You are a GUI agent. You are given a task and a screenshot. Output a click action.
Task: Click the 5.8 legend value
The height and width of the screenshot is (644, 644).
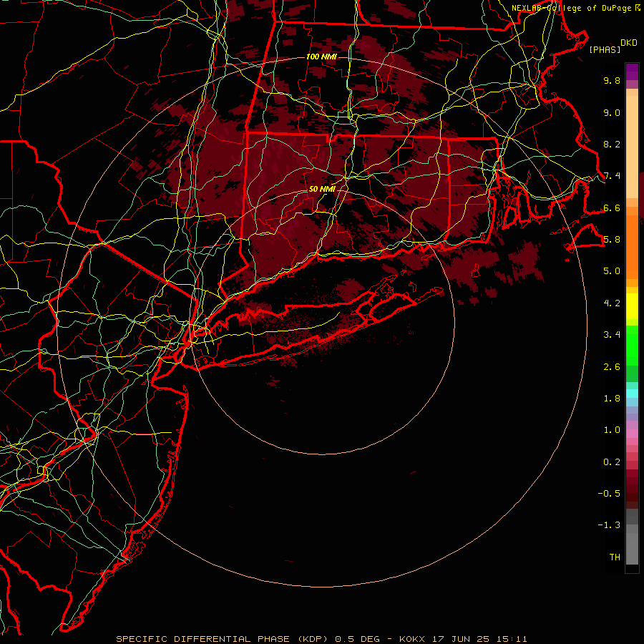tap(612, 240)
